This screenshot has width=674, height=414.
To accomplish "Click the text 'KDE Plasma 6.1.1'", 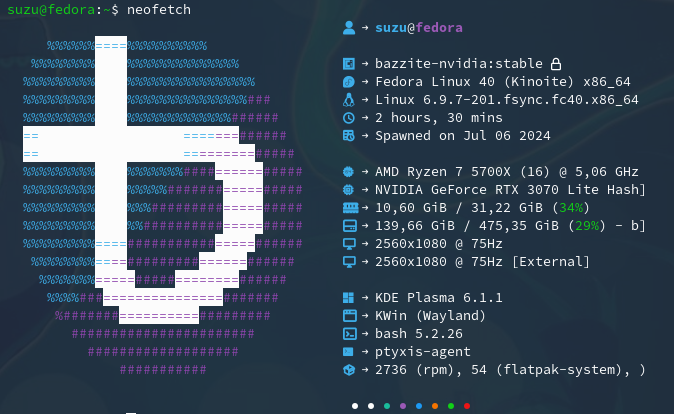I will click(439, 297).
